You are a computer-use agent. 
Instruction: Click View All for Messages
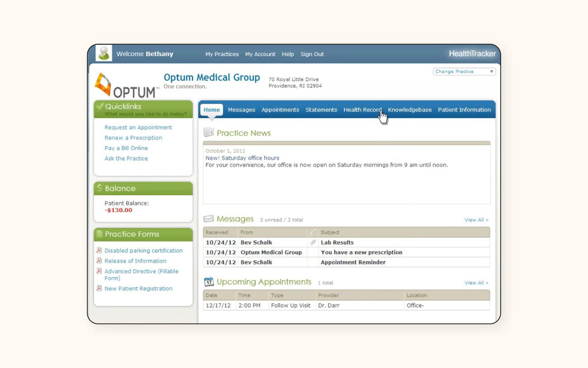476,220
